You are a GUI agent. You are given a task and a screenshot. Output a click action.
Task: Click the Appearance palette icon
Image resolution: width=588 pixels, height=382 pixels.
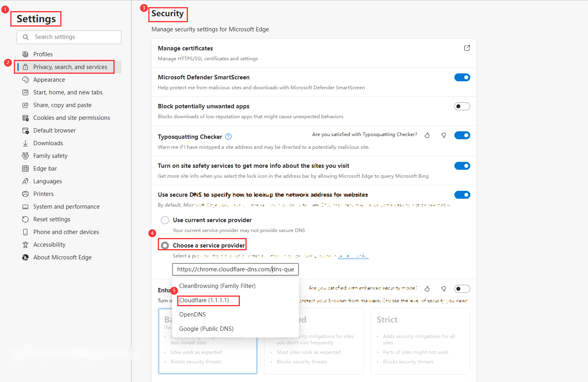coord(25,80)
